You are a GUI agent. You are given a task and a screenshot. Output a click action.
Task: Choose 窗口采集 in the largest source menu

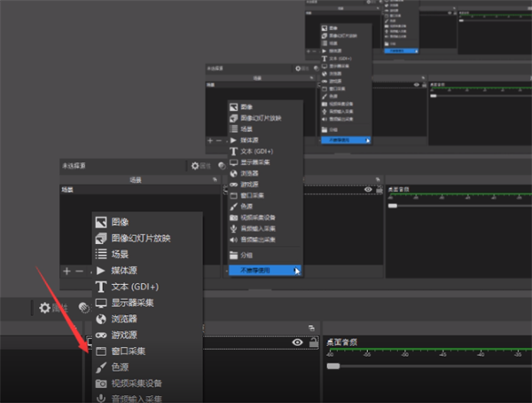coord(129,351)
